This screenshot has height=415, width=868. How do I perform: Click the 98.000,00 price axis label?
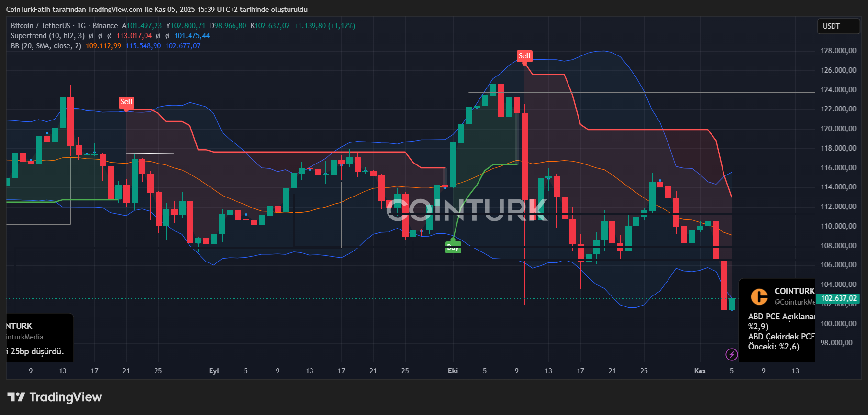point(836,343)
